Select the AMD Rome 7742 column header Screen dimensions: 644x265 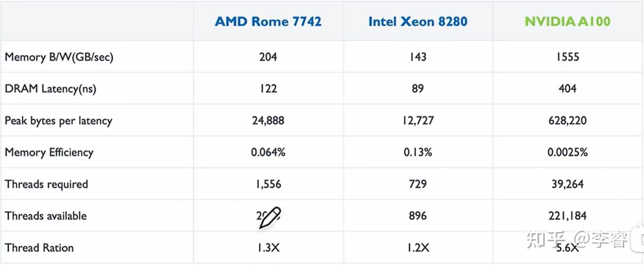[268, 22]
